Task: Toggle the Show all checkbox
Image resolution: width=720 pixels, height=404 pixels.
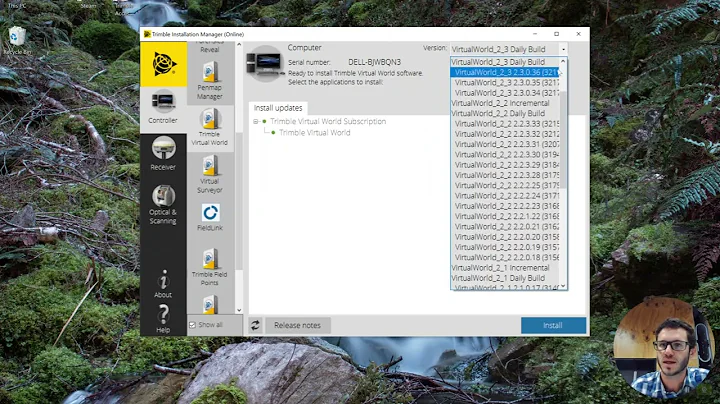Action: (192, 325)
